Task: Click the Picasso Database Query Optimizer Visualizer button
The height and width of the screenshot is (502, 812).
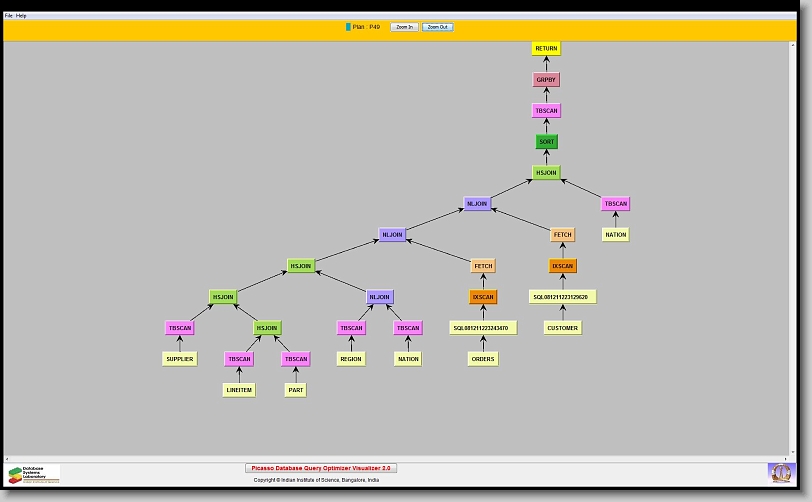Action: [x=321, y=468]
